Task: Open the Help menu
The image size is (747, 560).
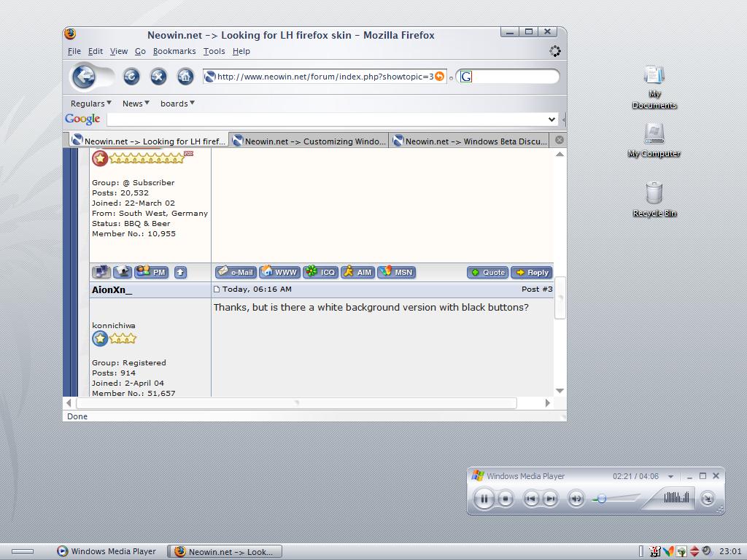Action: pos(241,51)
